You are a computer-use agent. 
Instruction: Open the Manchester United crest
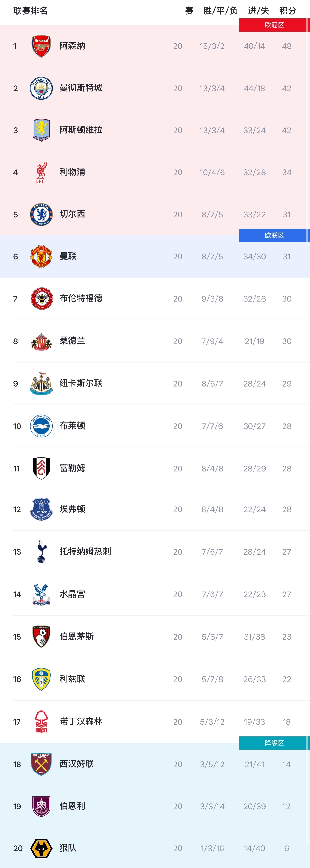click(x=41, y=257)
